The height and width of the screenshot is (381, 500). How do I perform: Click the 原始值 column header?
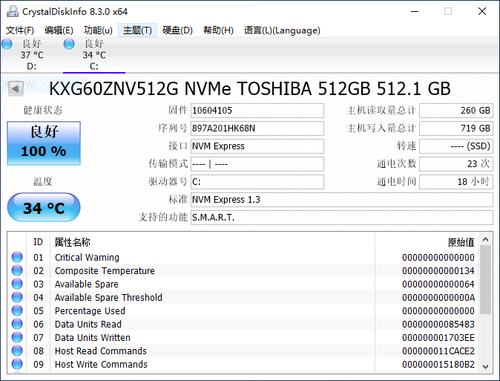(x=427, y=242)
